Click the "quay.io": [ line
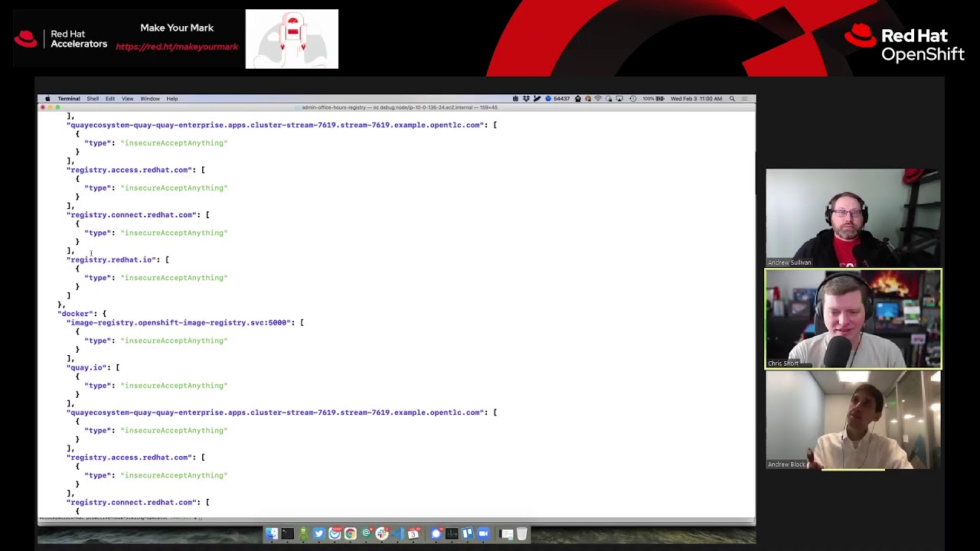Viewport: 980px width, 551px height. click(x=93, y=367)
